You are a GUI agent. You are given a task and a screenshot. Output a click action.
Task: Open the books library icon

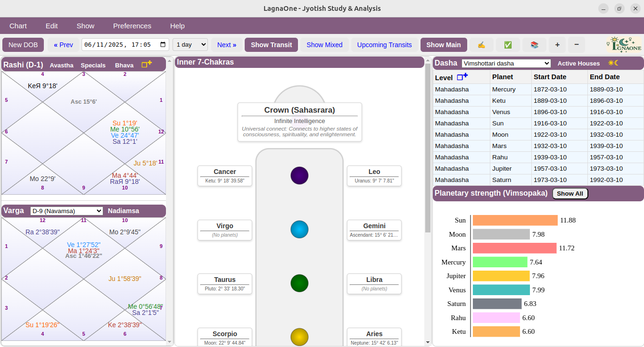[x=534, y=45]
